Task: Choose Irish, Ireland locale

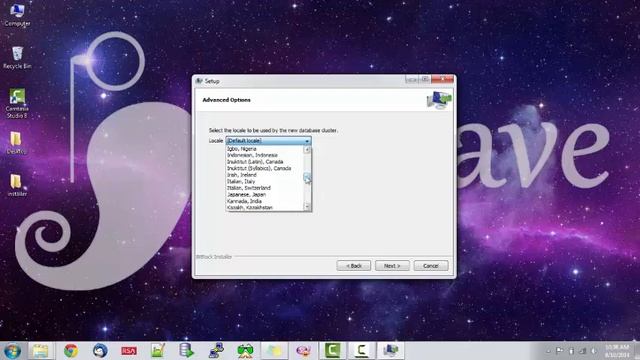Action: coord(265,175)
